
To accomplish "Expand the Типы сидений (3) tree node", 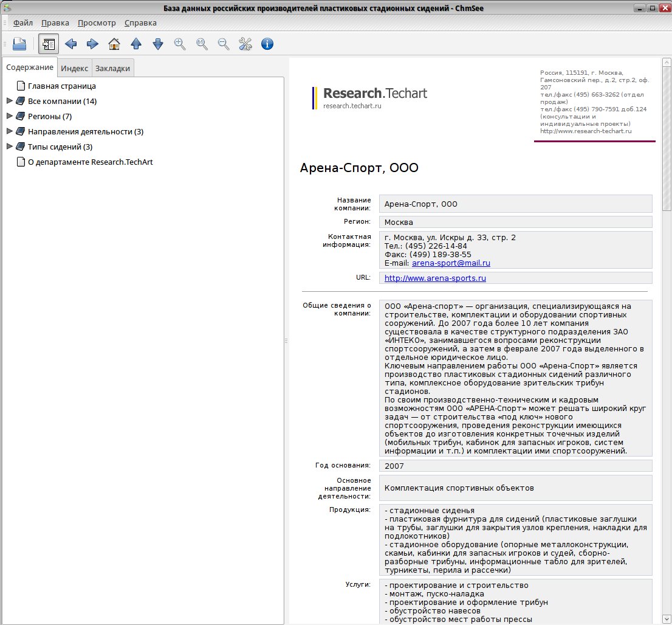I will 10,147.
